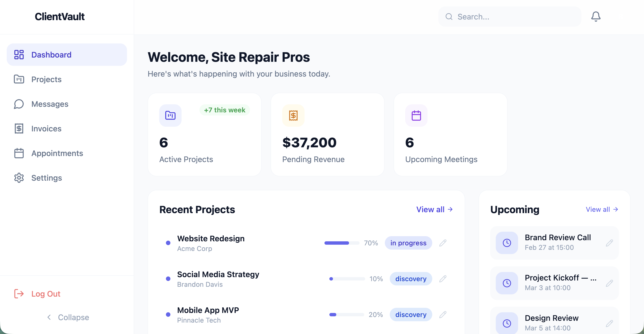644x334 pixels.
Task: Click the Mobile App MVP discovery badge
Action: pos(411,314)
